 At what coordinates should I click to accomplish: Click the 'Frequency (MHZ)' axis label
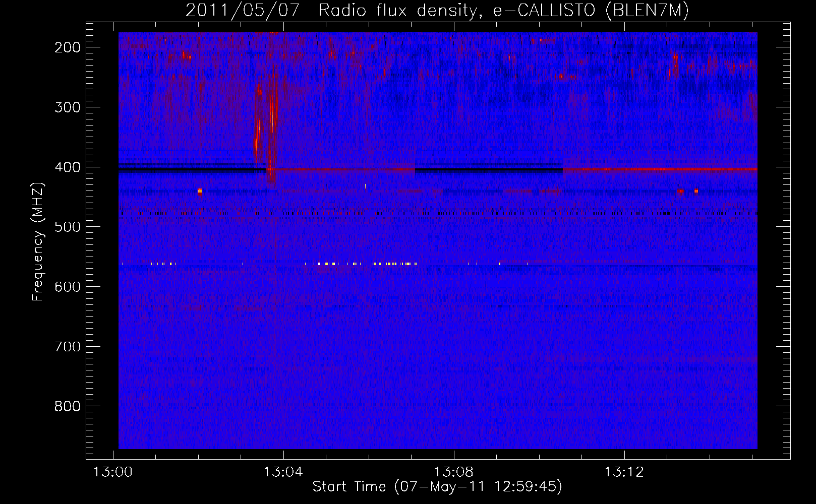pos(38,241)
